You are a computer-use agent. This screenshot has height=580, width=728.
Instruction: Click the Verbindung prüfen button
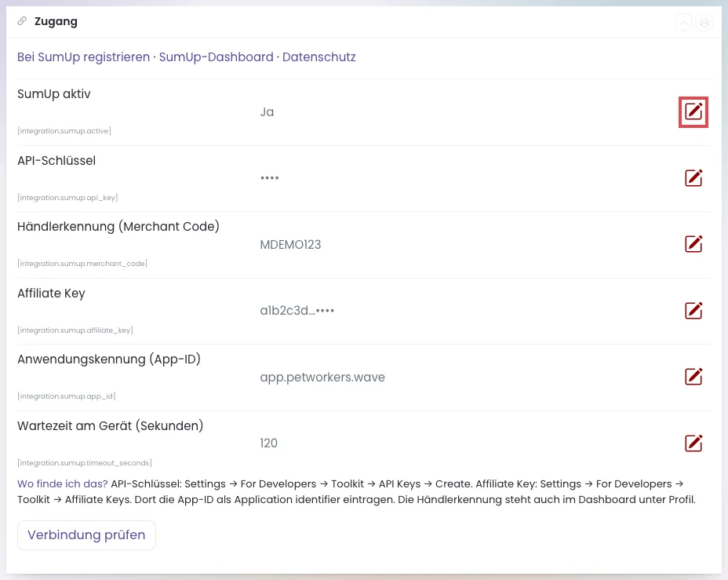(x=86, y=535)
